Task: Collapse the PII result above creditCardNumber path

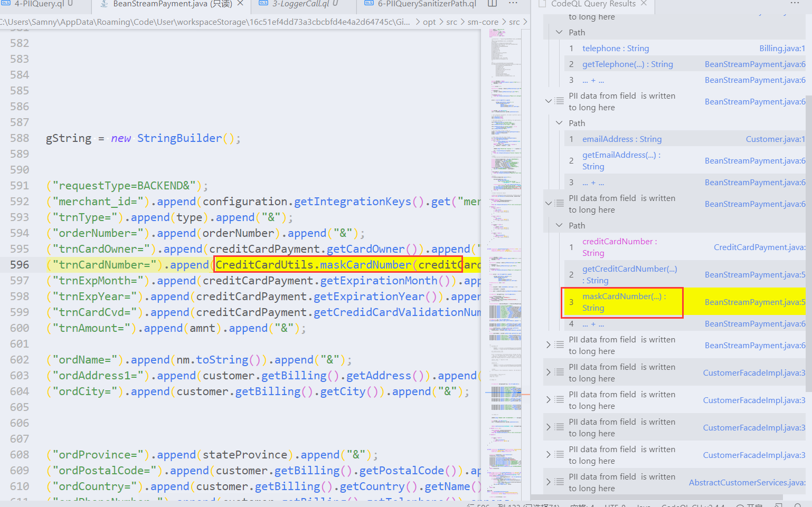Action: coord(548,203)
